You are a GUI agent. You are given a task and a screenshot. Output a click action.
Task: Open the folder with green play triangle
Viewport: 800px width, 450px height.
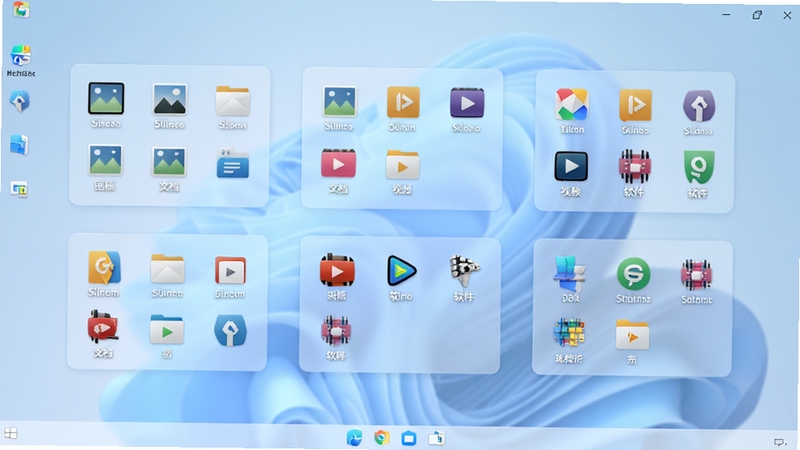pyautogui.click(x=167, y=330)
